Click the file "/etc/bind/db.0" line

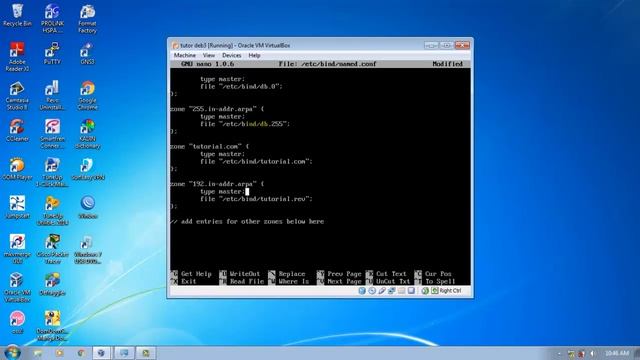pos(241,86)
